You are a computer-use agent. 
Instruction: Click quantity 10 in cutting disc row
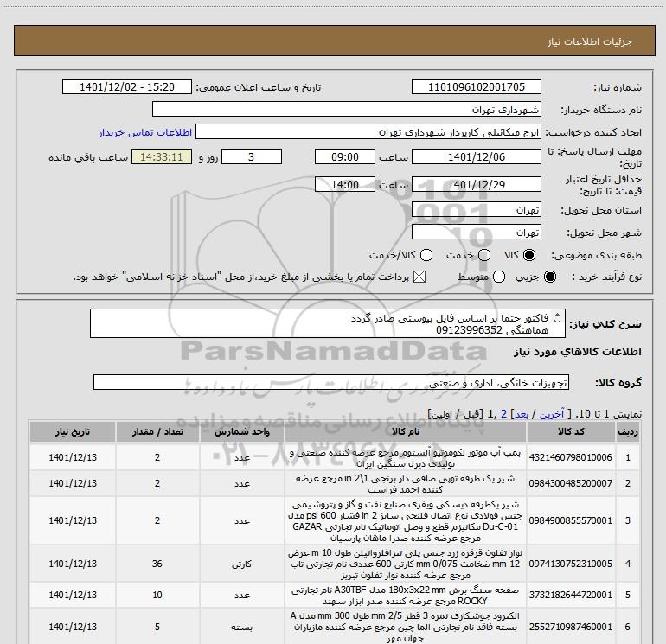click(157, 595)
